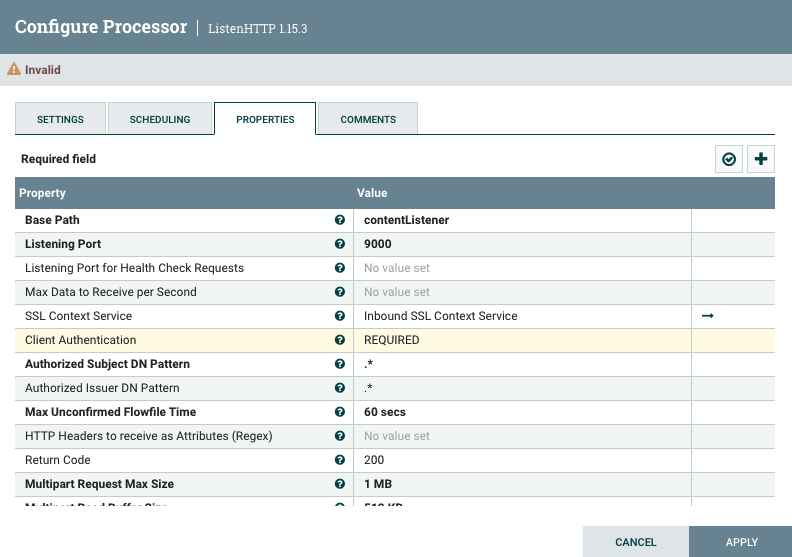The image size is (792, 557).
Task: Cancel the processor configuration
Action: coord(636,542)
